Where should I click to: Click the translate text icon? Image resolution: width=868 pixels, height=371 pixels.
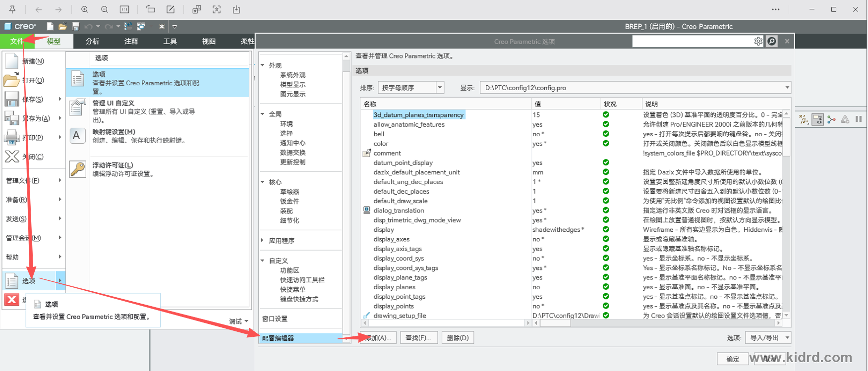click(197, 9)
